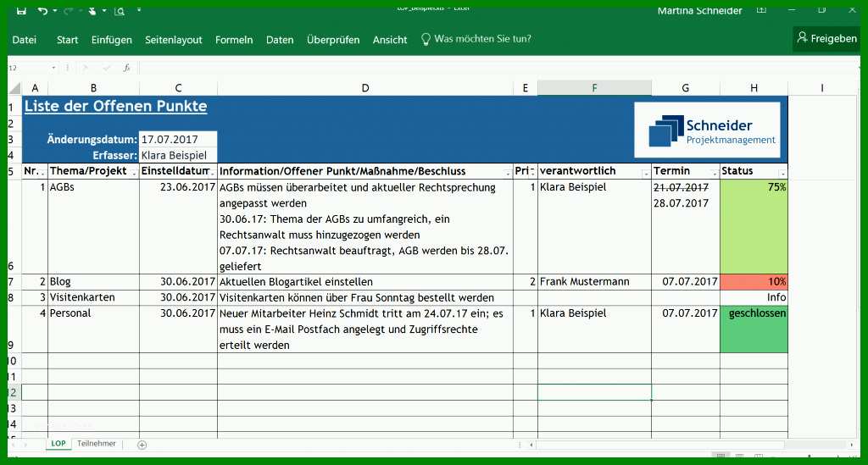Expand the Customize Quick Access Toolbar arrow
The height and width of the screenshot is (465, 868).
139,10
